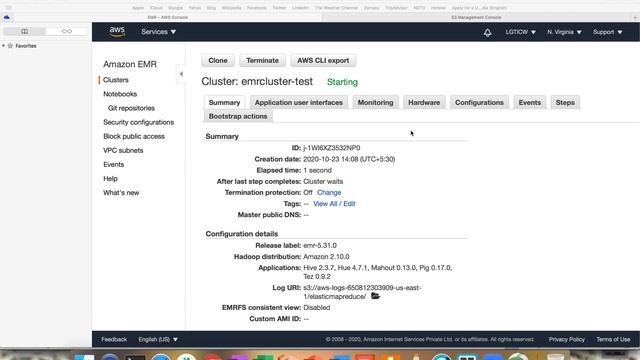
Task: Click the iCloud tab icon
Action: (7, 17)
